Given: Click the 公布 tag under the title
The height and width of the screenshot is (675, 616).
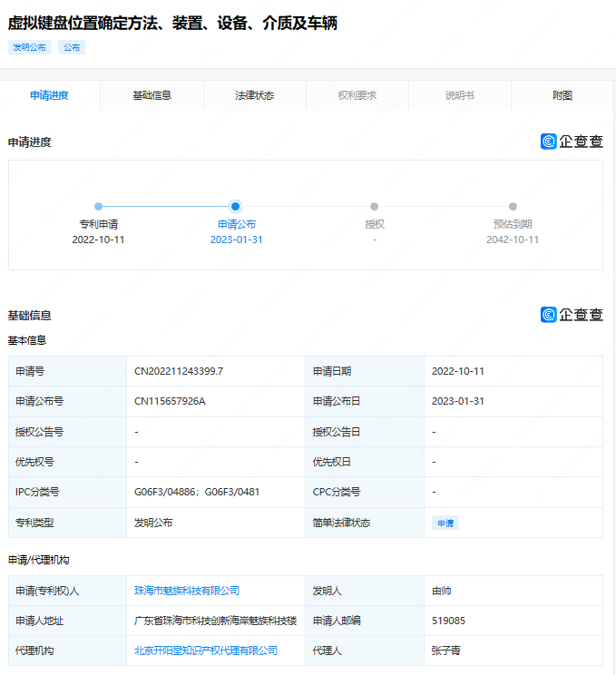Looking at the screenshot, I should 72,47.
